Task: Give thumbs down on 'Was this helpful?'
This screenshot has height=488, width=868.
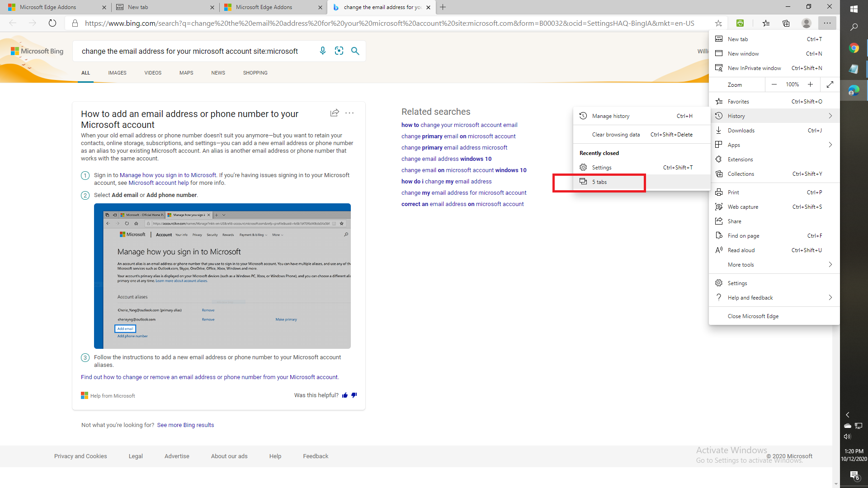Action: [354, 395]
